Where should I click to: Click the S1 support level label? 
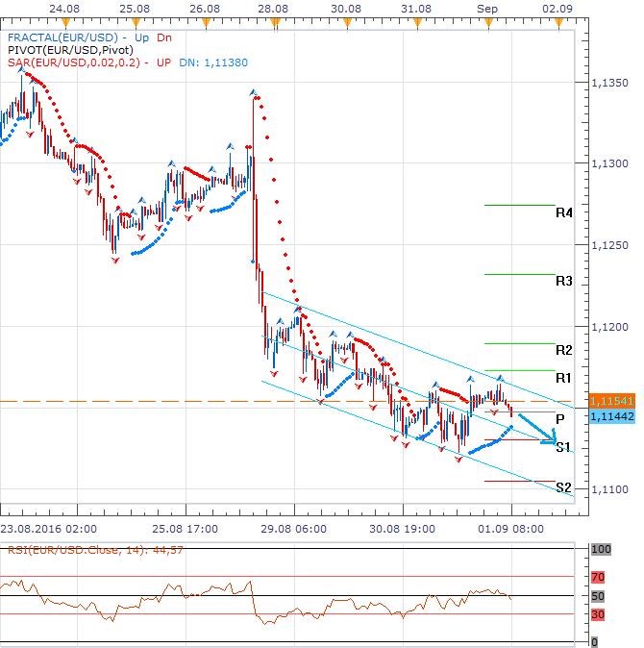pyautogui.click(x=564, y=447)
